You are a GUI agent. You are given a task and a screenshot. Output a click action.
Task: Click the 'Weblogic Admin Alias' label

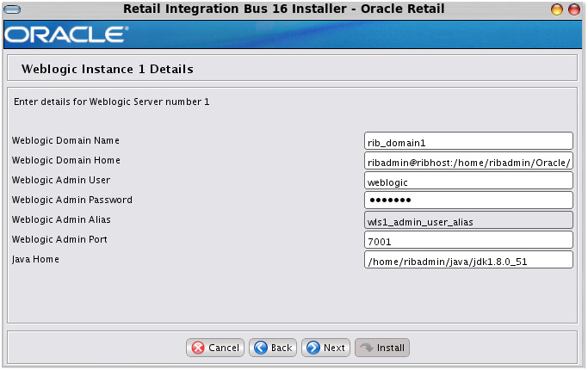(x=61, y=219)
